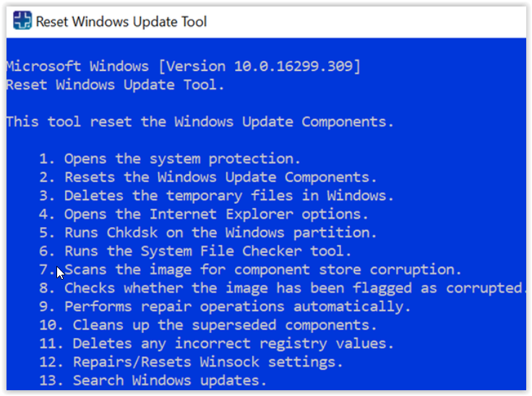
Task: Select option 5 Runs Chkdsk on Windows partition
Action: (x=208, y=233)
